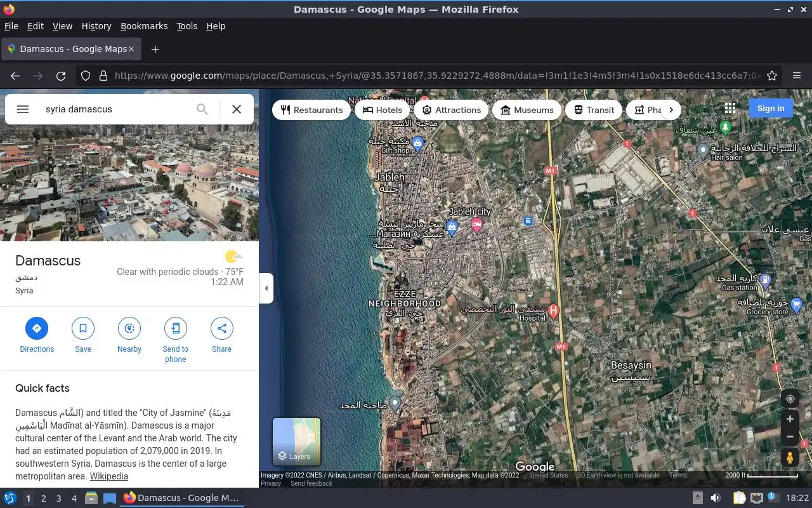Click the Privacy link in footer
812x508 pixels.
(x=271, y=483)
